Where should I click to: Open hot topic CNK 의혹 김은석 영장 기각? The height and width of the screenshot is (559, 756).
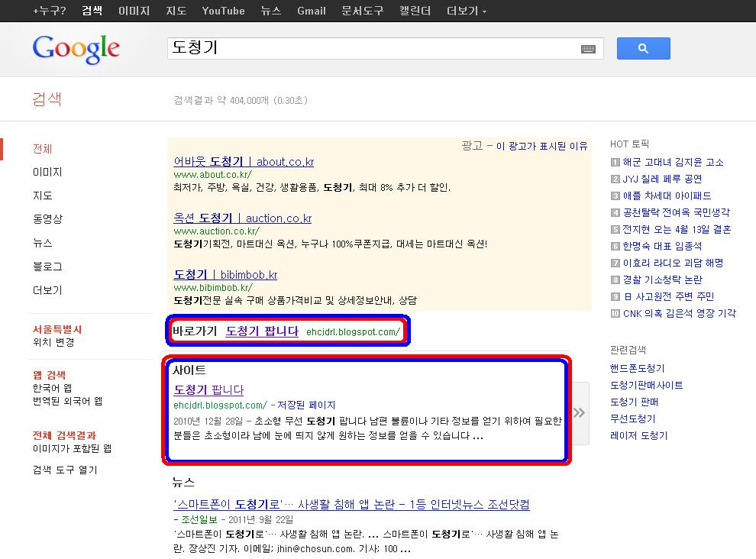click(680, 314)
